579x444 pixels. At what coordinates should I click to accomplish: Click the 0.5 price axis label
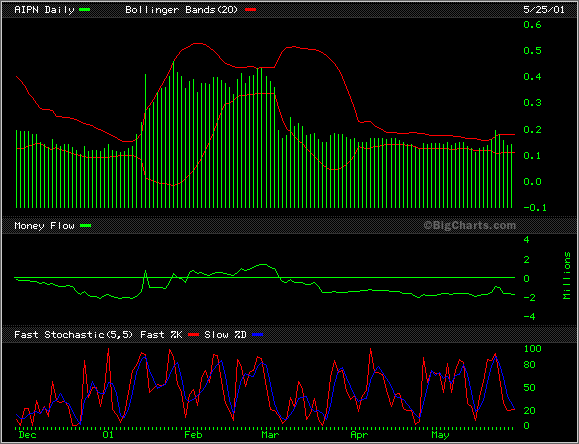532,50
